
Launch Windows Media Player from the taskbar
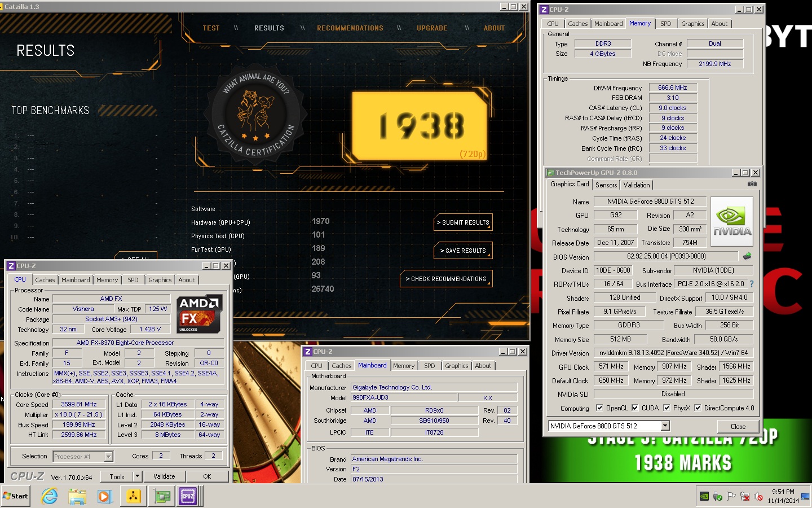pos(105,496)
